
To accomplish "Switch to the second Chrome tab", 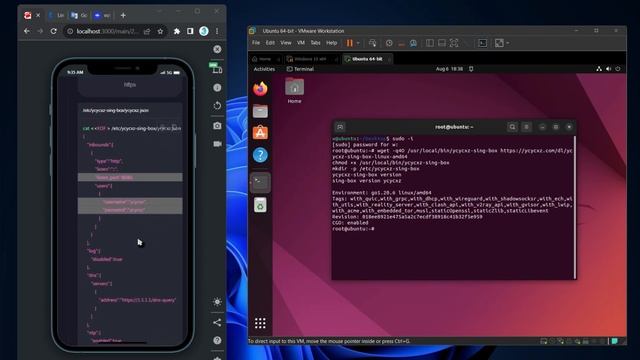I will (56, 15).
